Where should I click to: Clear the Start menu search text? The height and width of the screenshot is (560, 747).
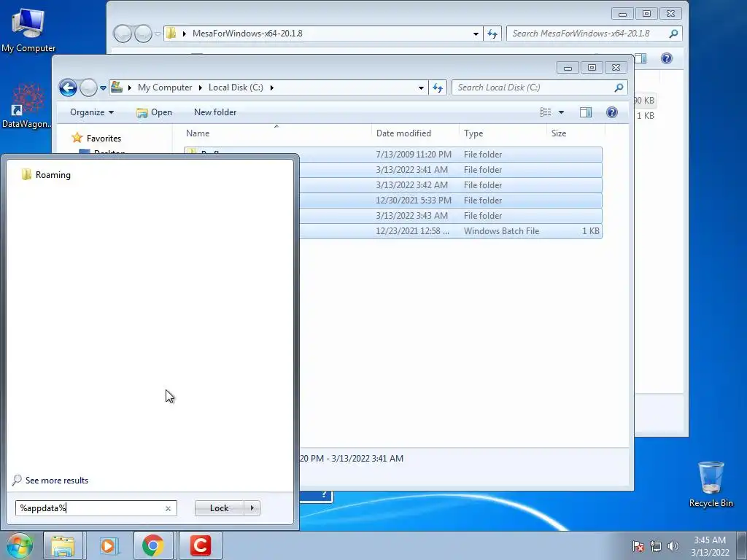pyautogui.click(x=168, y=508)
